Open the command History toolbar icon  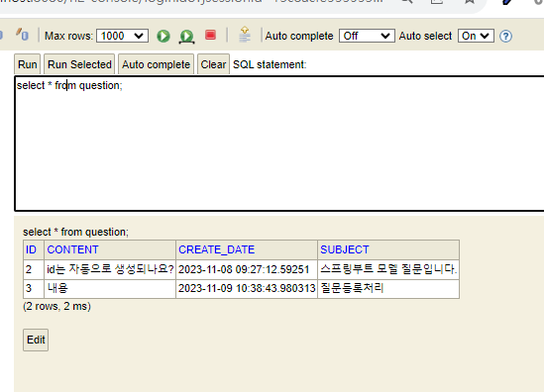point(245,35)
